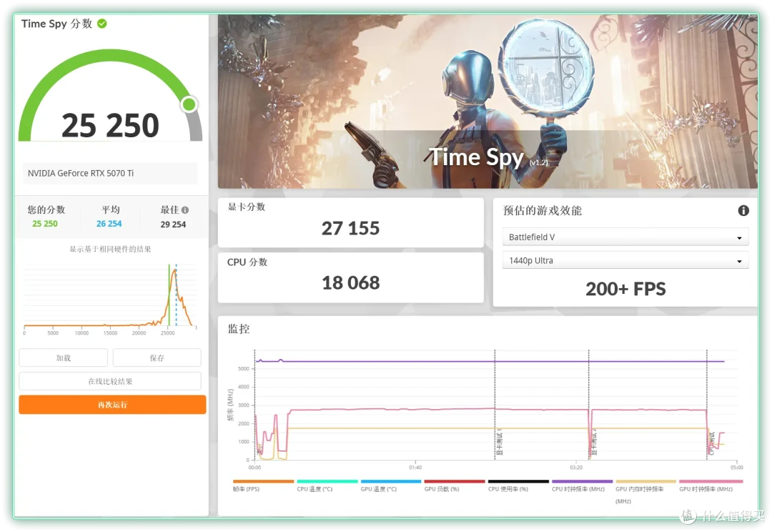Open the Battlefield V game dropdown
Viewport: 772px width, 532px height.
[625, 237]
